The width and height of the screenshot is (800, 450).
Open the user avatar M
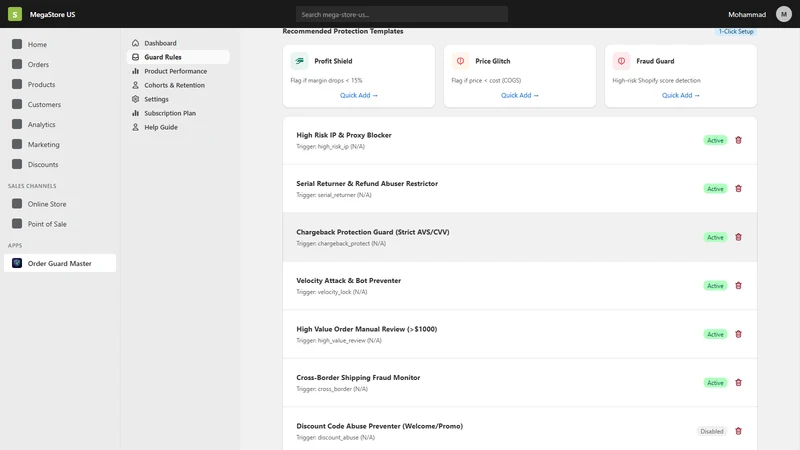click(x=784, y=14)
